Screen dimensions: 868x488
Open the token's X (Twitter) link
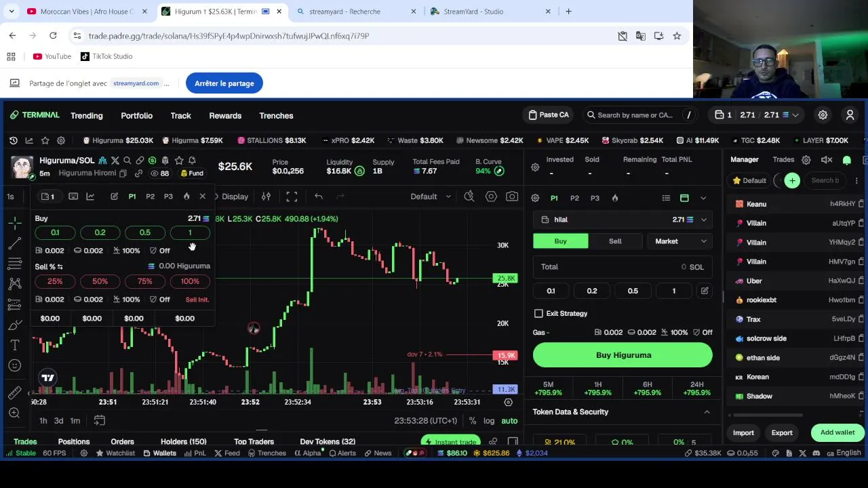pyautogui.click(x=115, y=161)
